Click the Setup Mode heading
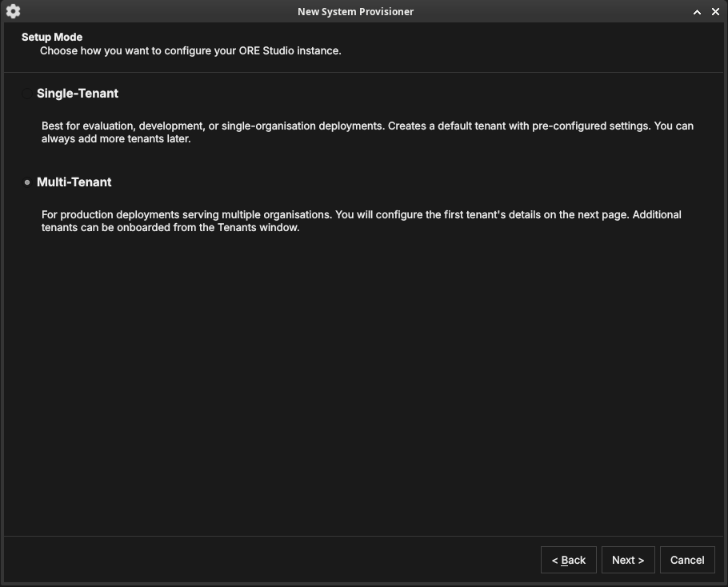This screenshot has width=728, height=587. (52, 37)
